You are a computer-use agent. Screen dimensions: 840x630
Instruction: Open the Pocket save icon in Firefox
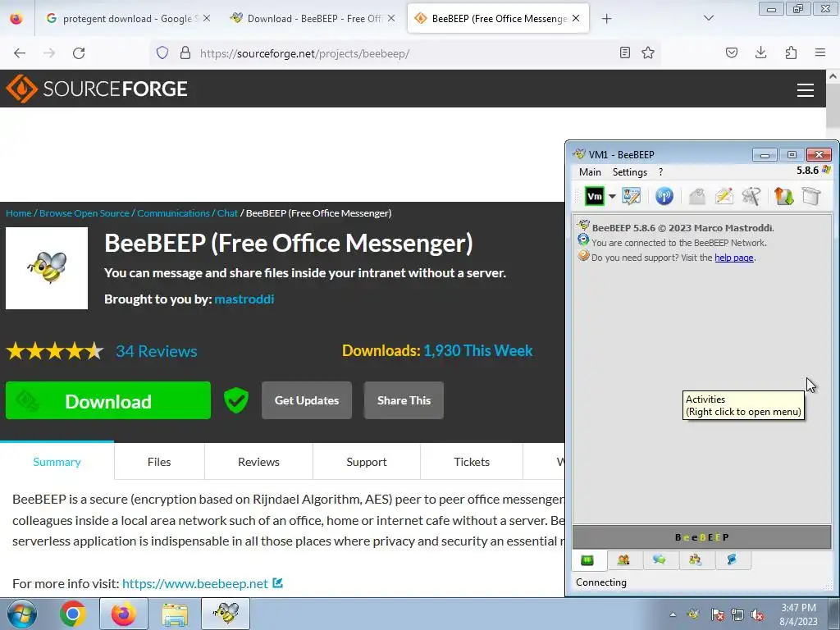click(x=732, y=52)
